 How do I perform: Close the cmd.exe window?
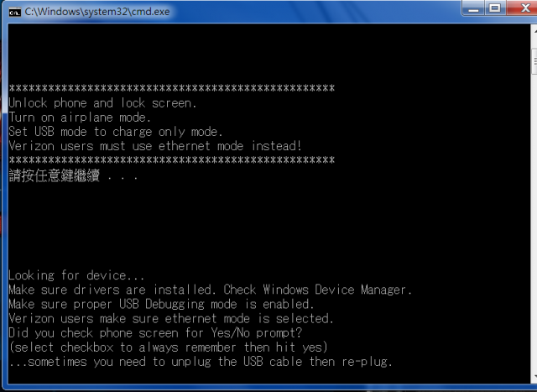click(522, 8)
